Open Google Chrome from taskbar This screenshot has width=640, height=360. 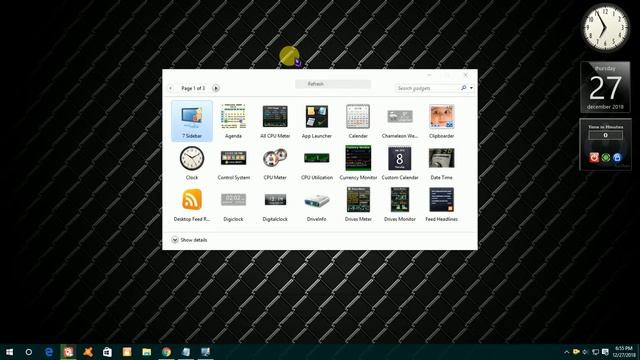(x=166, y=352)
